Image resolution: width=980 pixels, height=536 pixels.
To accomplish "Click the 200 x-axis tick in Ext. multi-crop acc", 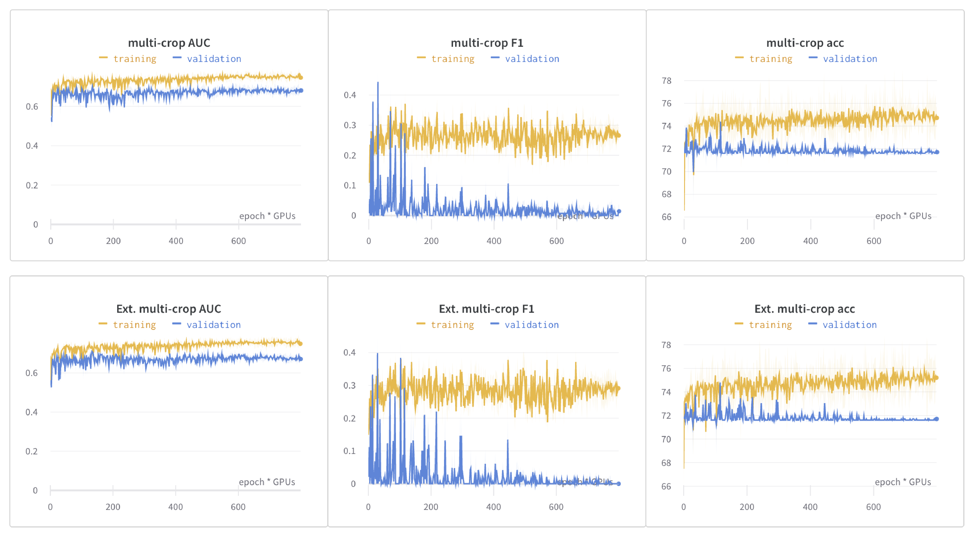I will (746, 507).
